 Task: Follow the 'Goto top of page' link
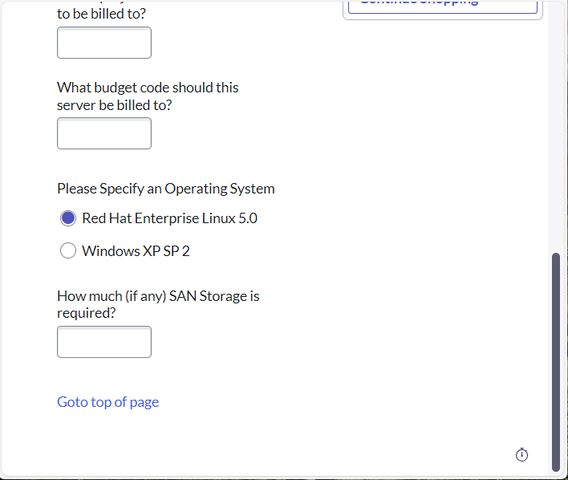coord(108,402)
